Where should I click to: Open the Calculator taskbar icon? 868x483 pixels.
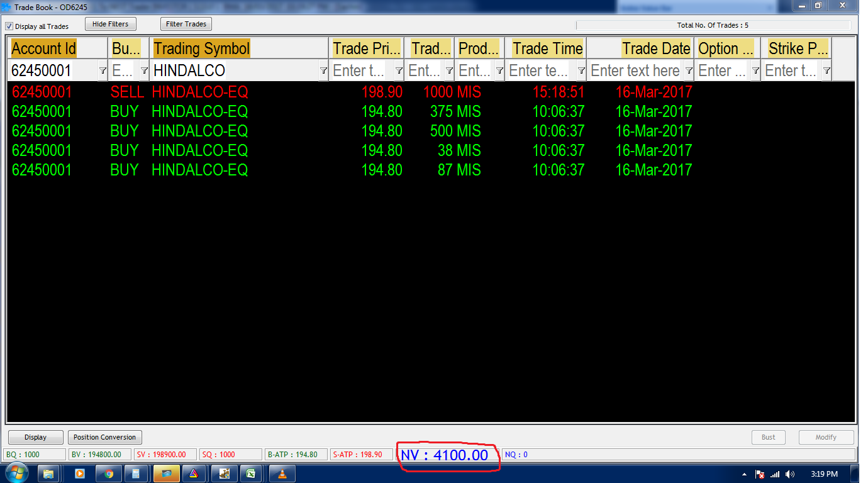click(x=136, y=474)
